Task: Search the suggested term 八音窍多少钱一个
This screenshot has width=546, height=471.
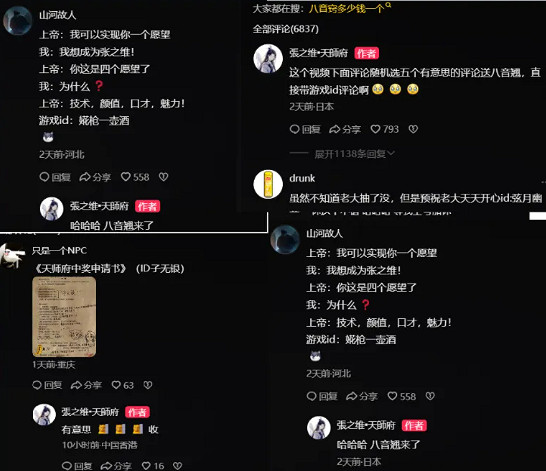Action: click(346, 8)
